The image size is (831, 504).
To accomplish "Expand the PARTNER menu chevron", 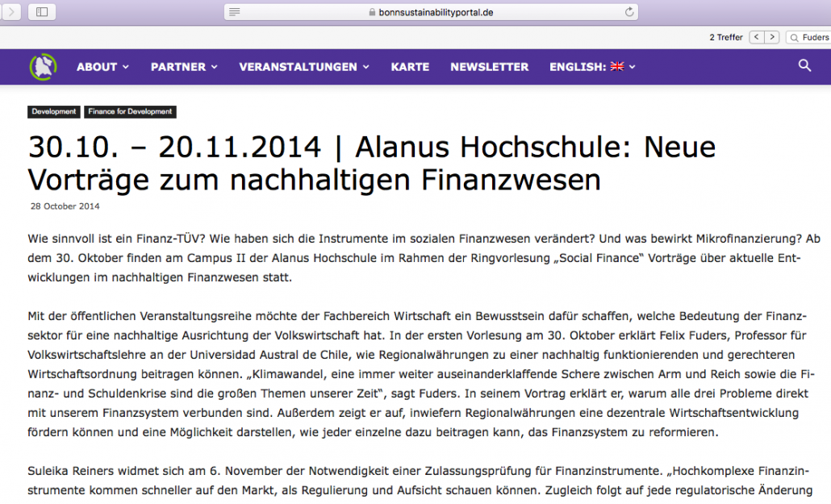I will coord(214,67).
